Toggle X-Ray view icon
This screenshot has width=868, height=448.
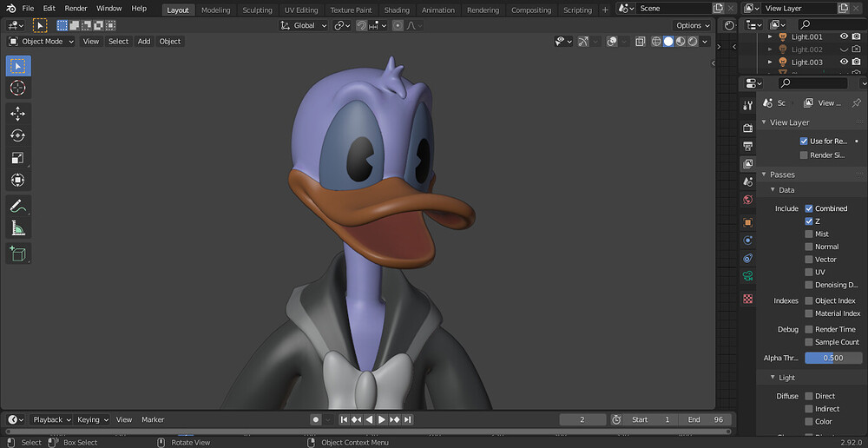point(640,42)
